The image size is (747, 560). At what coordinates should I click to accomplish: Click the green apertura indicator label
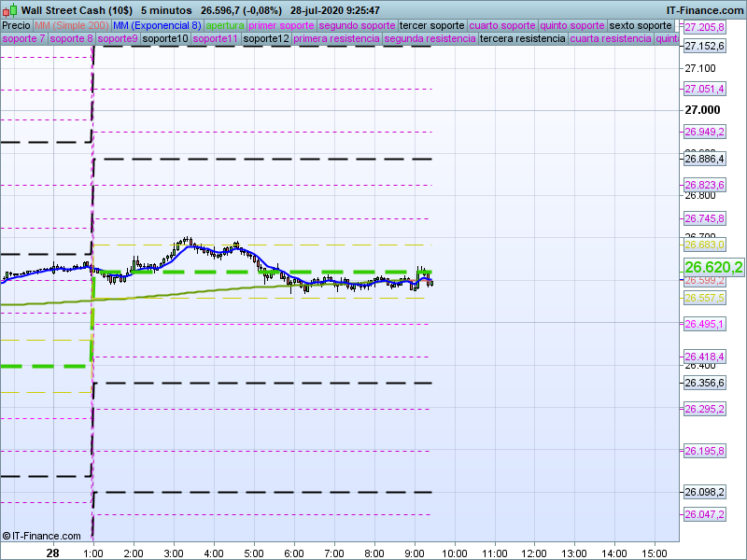tap(225, 25)
